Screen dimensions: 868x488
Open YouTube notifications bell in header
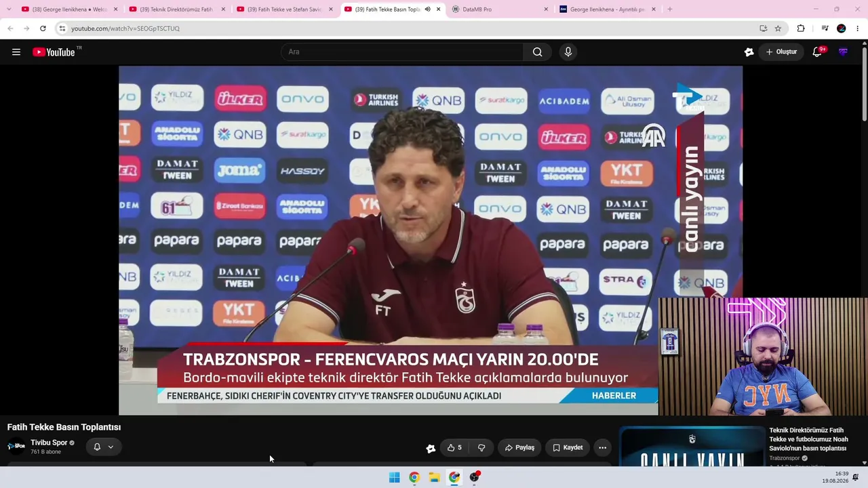click(817, 52)
